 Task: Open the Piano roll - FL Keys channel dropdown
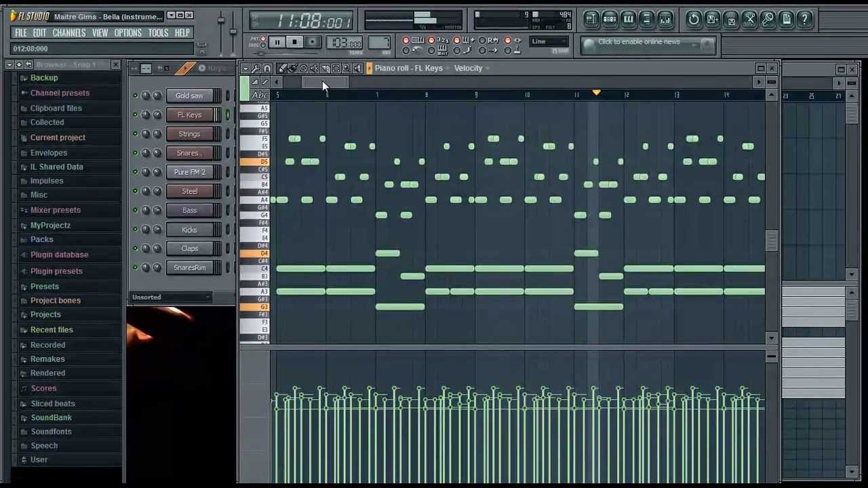click(412, 68)
